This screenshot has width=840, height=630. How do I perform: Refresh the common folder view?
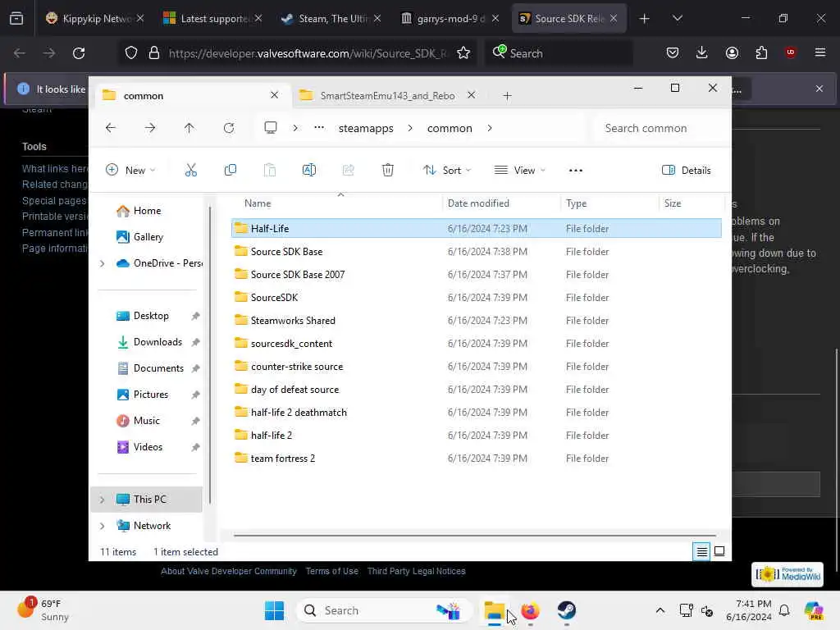[229, 128]
